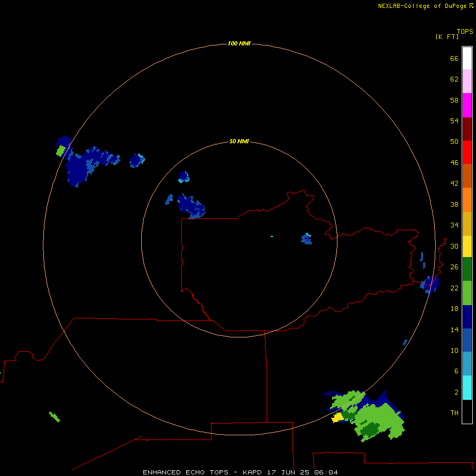
Task: Click the navy 18K ft legend swatch
Action: pos(467,317)
